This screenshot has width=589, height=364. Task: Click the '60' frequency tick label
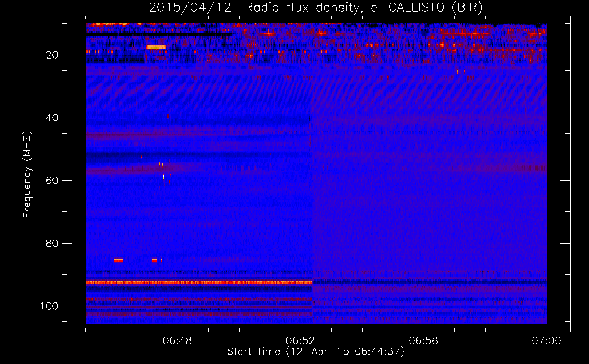pos(52,181)
